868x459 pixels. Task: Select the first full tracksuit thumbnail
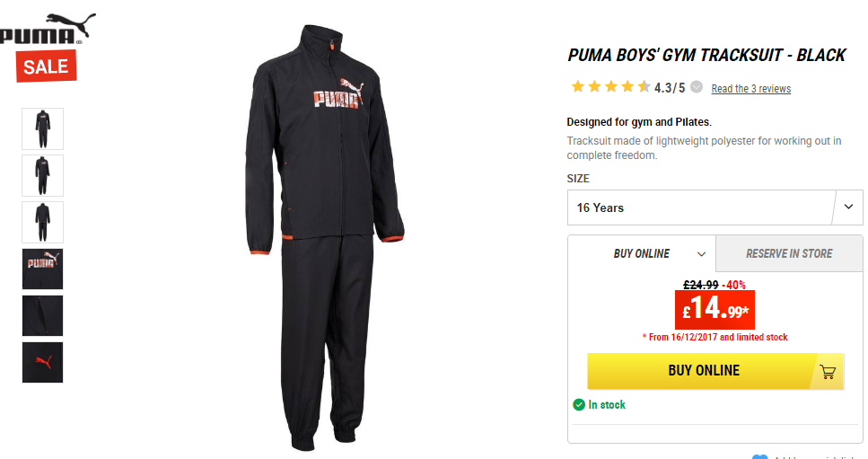pos(42,129)
